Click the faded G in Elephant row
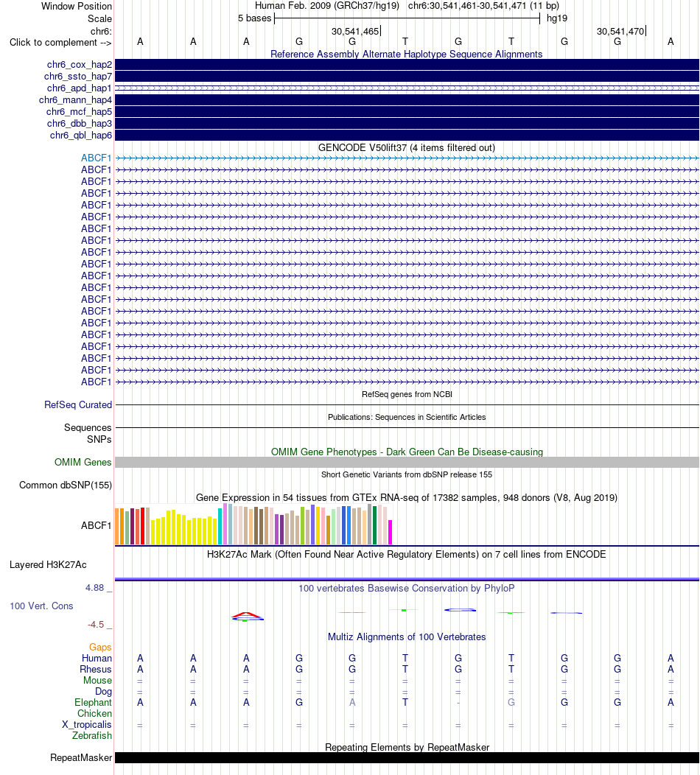Screen dimensions: 700x775 (511, 702)
